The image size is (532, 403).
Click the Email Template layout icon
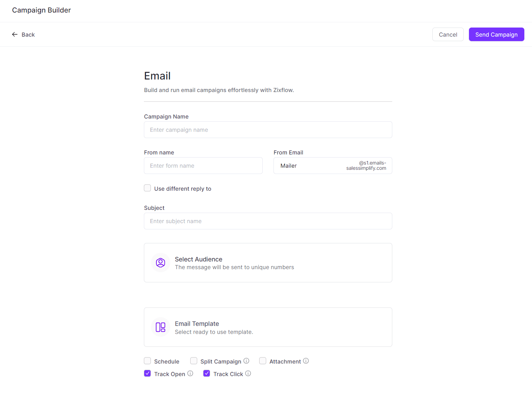[x=161, y=327]
